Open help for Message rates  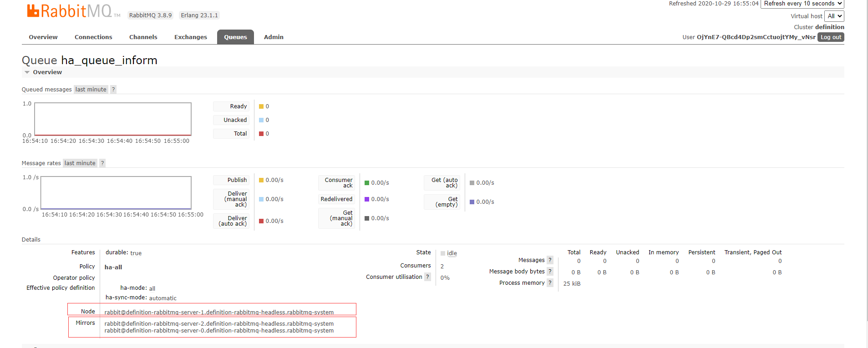click(x=102, y=163)
